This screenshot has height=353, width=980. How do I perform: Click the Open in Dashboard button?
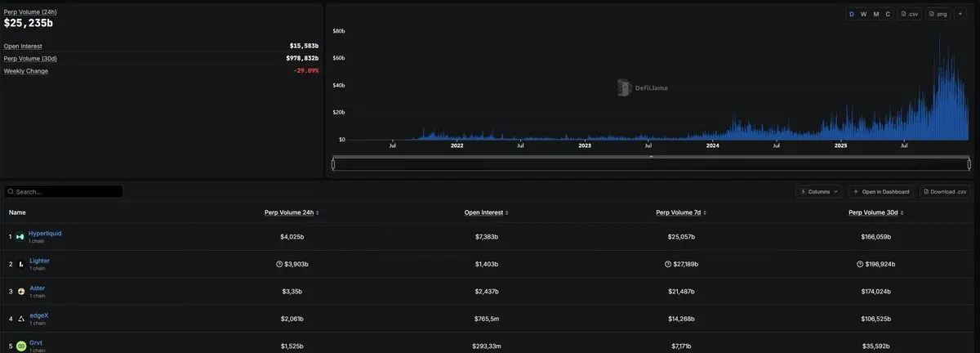pyautogui.click(x=880, y=192)
